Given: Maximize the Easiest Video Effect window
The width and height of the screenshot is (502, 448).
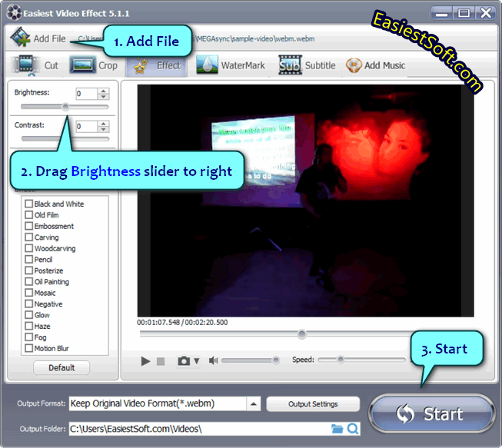Looking at the screenshot, I should click(x=464, y=13).
